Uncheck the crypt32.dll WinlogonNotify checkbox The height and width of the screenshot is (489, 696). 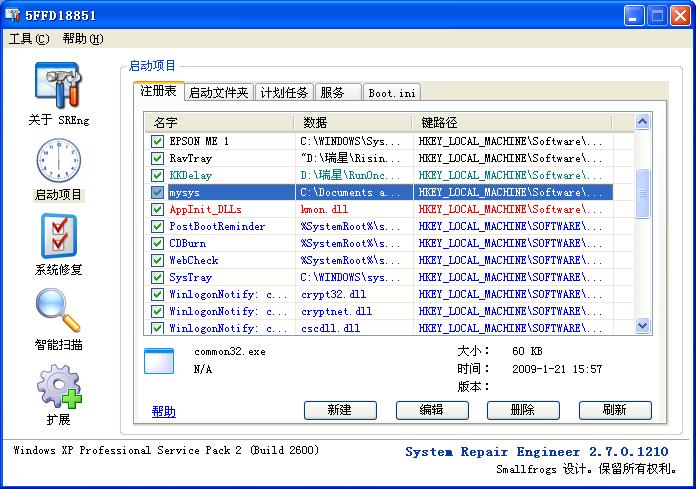157,294
